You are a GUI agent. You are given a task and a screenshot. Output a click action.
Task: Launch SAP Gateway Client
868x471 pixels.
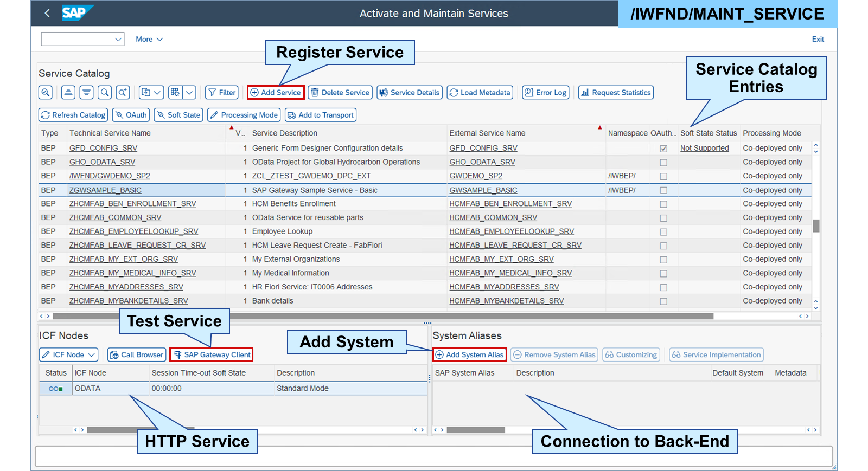(212, 354)
